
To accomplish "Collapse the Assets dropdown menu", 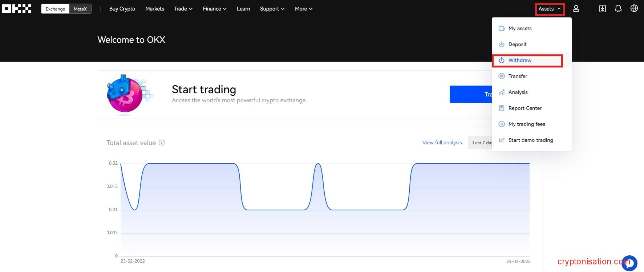I will 550,9.
